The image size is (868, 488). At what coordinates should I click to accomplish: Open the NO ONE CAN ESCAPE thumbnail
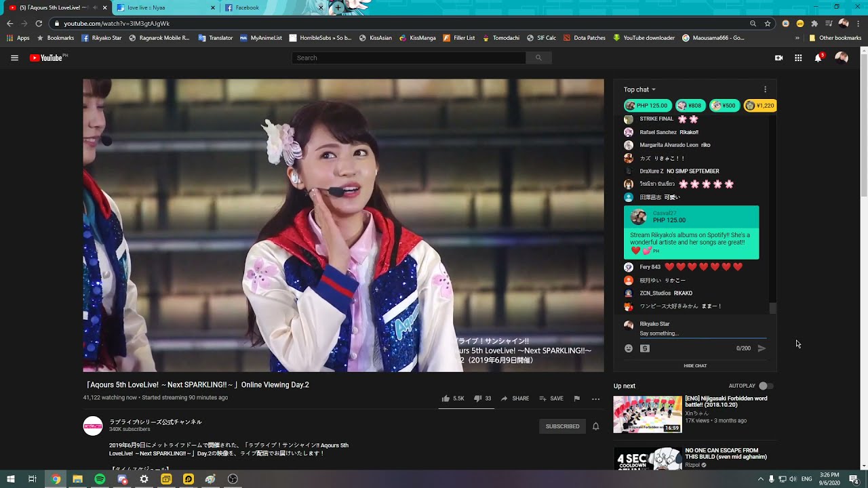pyautogui.click(x=648, y=458)
